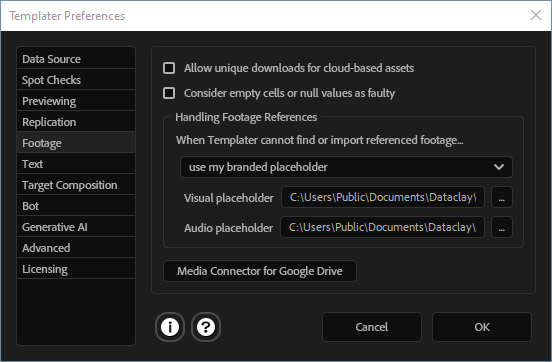552x362 pixels.
Task: Select the Data Source category
Action: [x=76, y=59]
